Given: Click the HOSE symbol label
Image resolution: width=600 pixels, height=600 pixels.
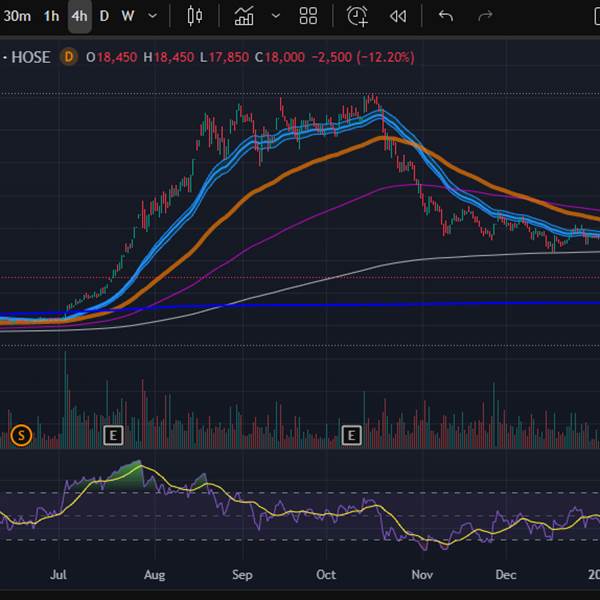Looking at the screenshot, I should coord(30,57).
